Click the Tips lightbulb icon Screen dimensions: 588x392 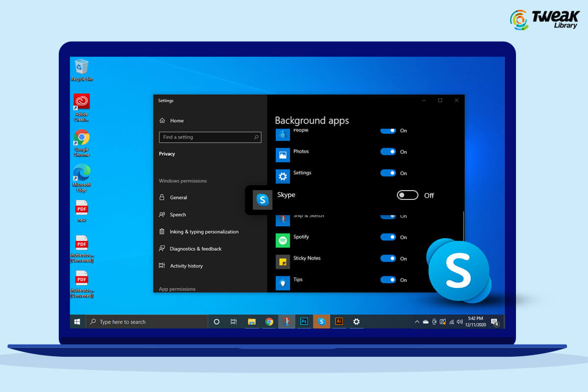tap(282, 283)
